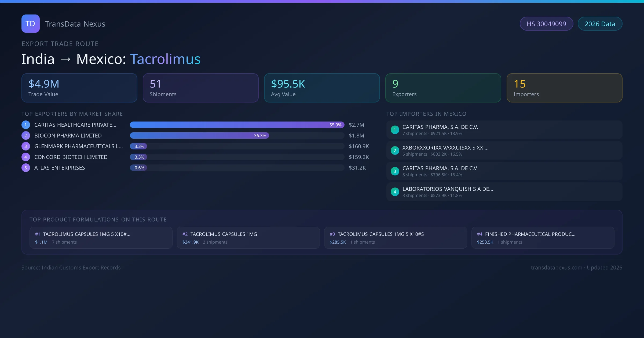Click the 15 Importers stat card

[564, 88]
